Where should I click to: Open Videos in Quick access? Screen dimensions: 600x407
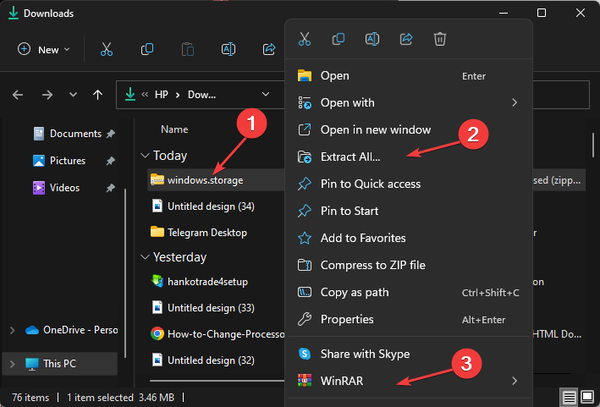[x=56, y=188]
